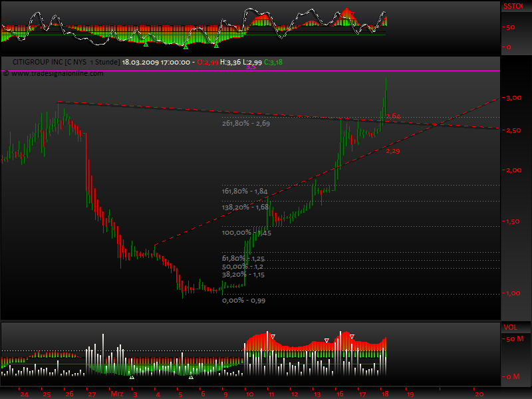532x399 pixels.
Task: Click the leftmost red triangle in volume panel
Action: (x=273, y=337)
